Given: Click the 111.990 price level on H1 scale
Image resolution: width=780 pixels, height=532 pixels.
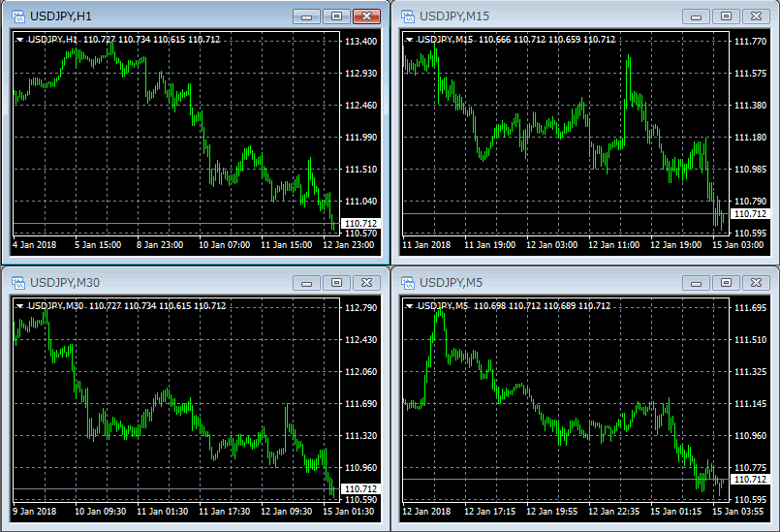Looking at the screenshot, I should [361, 138].
